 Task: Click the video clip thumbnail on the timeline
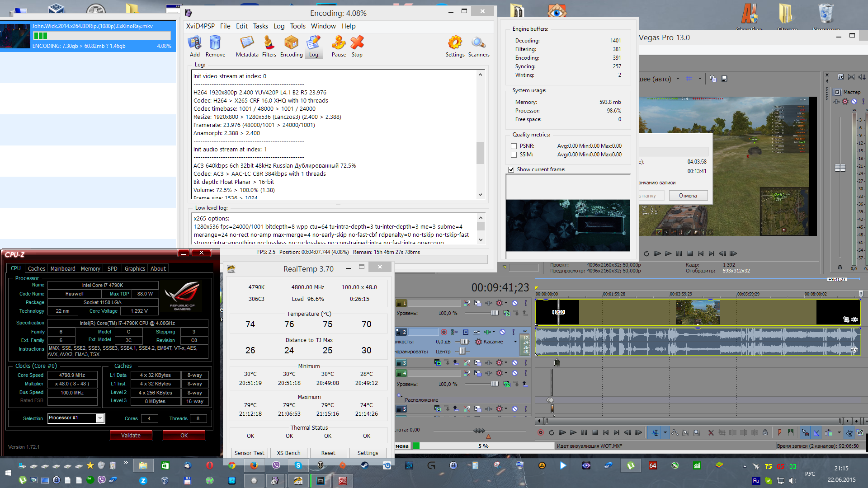point(697,312)
